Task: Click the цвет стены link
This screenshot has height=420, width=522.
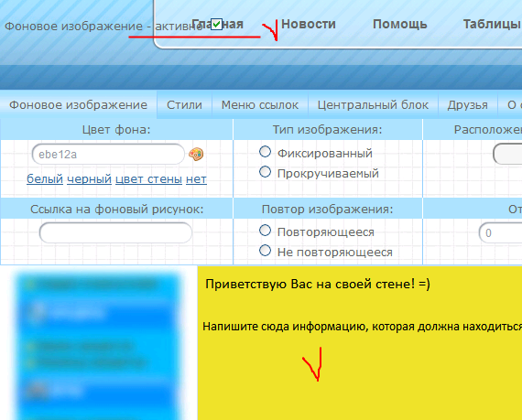Action: 148,179
